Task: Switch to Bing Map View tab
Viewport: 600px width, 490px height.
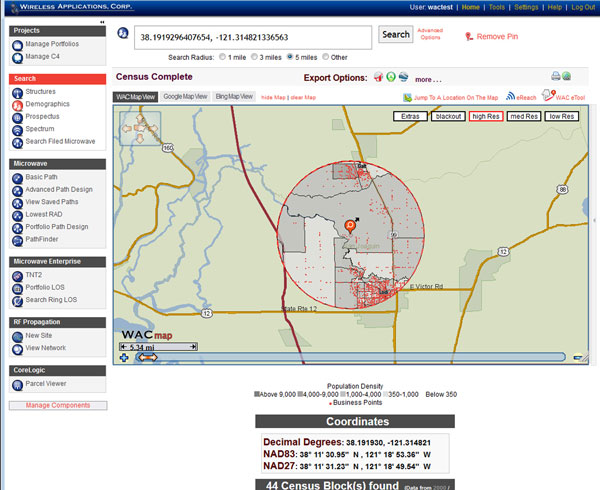Action: (234, 97)
